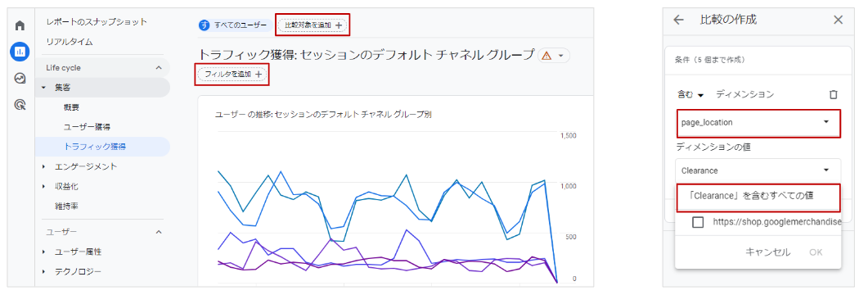The width and height of the screenshot is (868, 295).
Task: Collapse the Life cycle section
Action: [159, 68]
